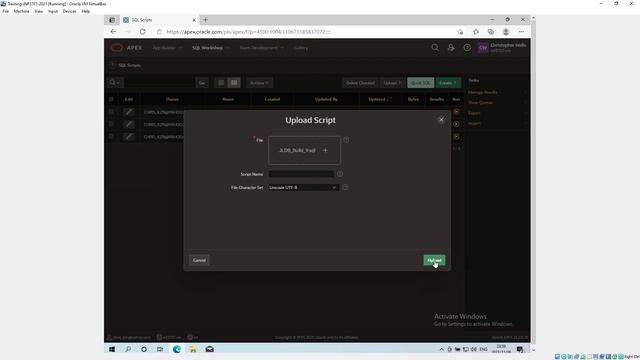Viewport: 640px width, 360px height.
Task: Open the Edge favorites star icon
Action: click(476, 31)
